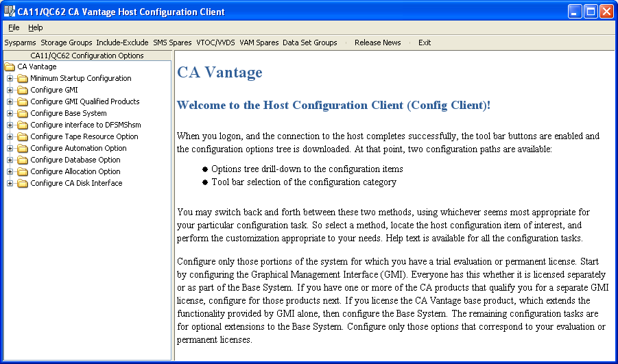
Task: Open SMS Spares configuration
Action: pyautogui.click(x=172, y=43)
